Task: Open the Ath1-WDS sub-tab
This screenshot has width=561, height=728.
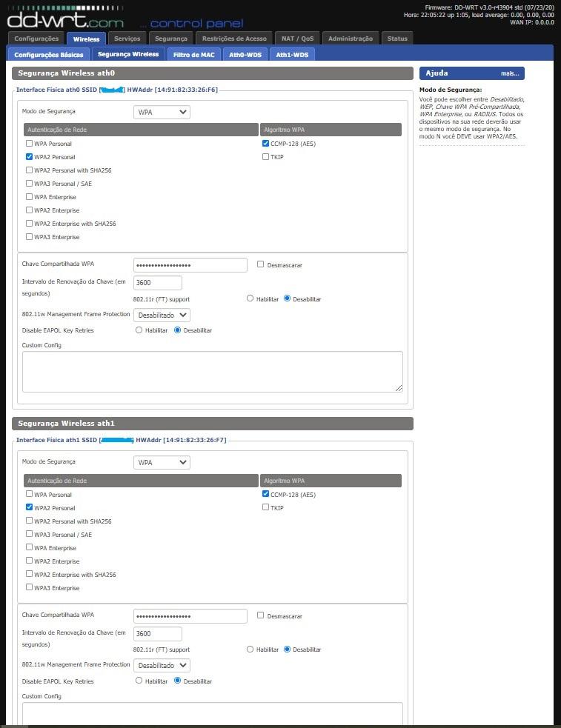Action: [292, 54]
